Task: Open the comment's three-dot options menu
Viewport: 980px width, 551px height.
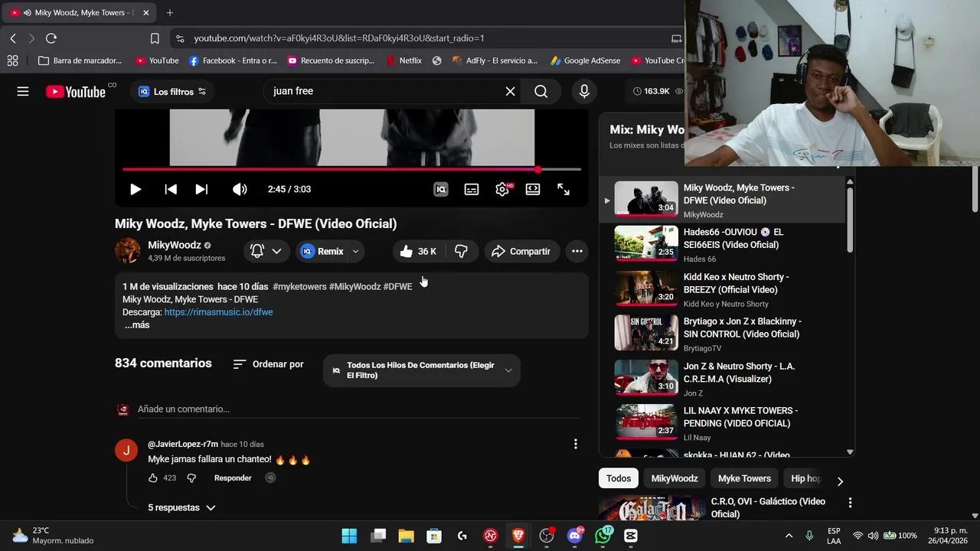Action: click(576, 444)
